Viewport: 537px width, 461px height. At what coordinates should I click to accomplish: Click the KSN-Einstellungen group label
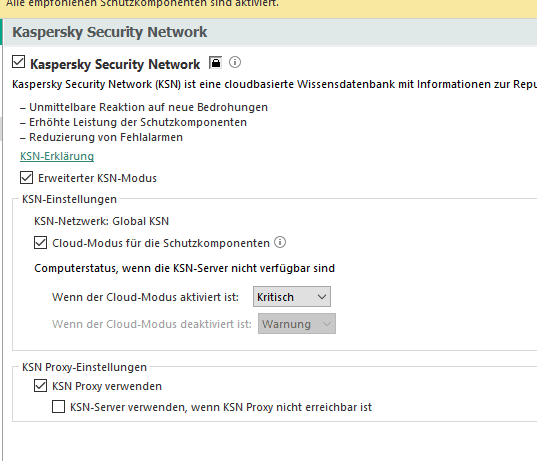(x=70, y=199)
